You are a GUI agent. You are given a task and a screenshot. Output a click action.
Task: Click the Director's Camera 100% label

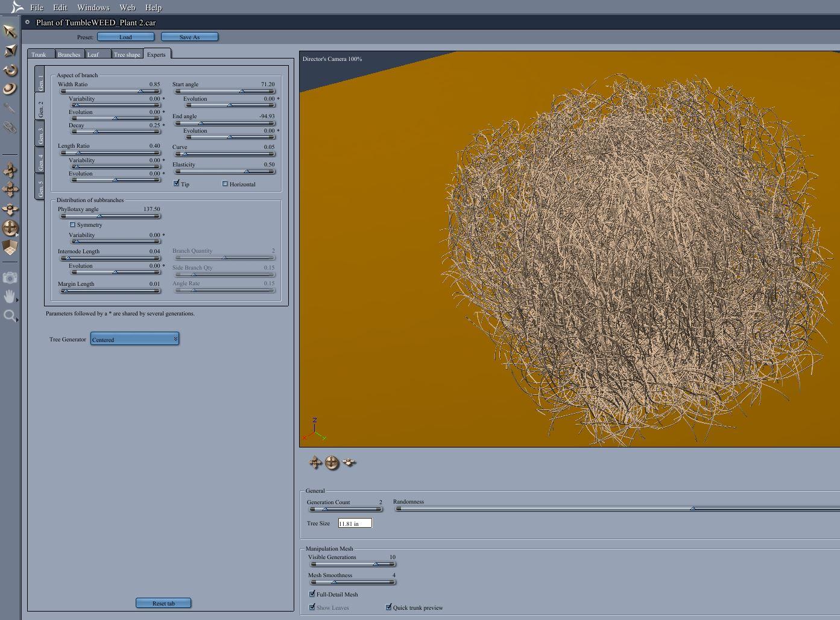(332, 59)
